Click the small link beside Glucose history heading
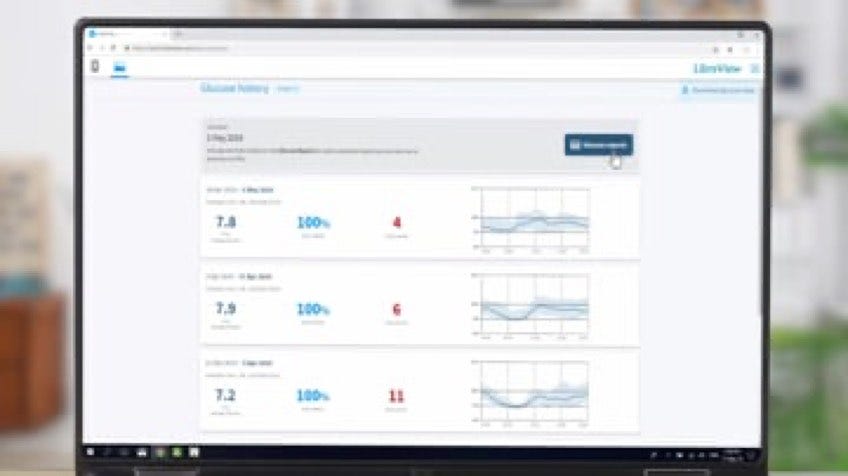The image size is (848, 476). tap(287, 89)
